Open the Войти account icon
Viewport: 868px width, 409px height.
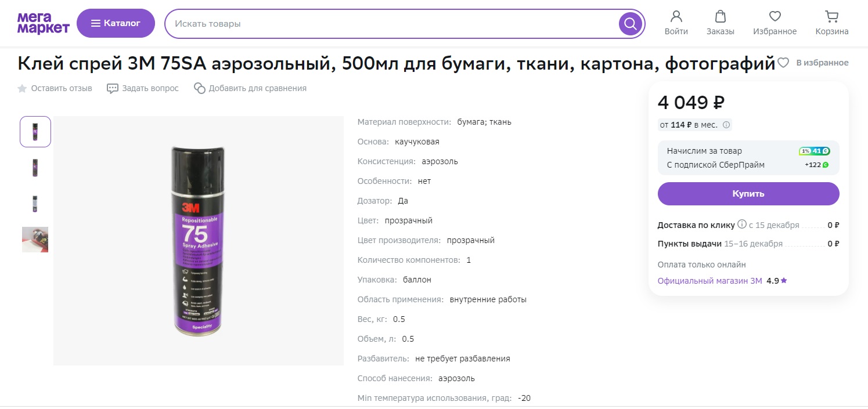coord(676,23)
